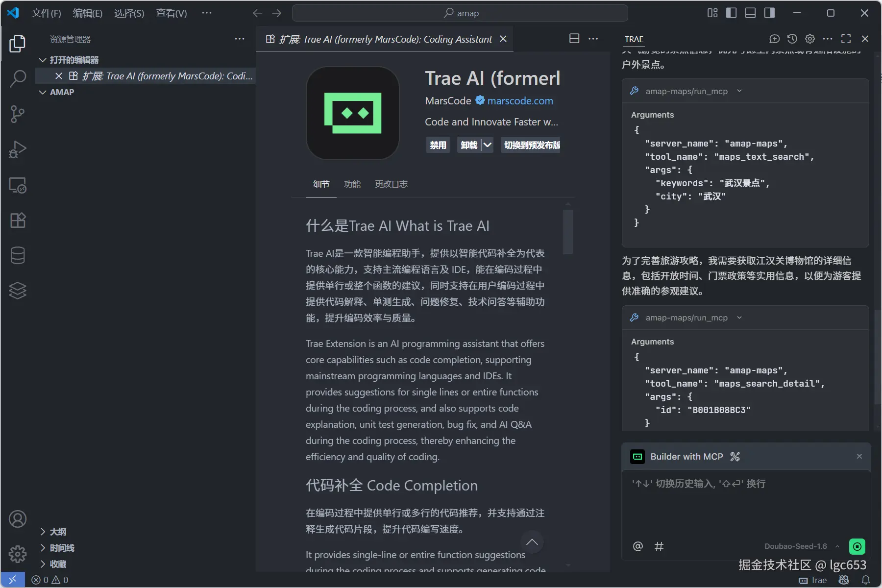Open the Accounts menu in the activity bar
Image resolution: width=882 pixels, height=588 pixels.
[x=18, y=519]
